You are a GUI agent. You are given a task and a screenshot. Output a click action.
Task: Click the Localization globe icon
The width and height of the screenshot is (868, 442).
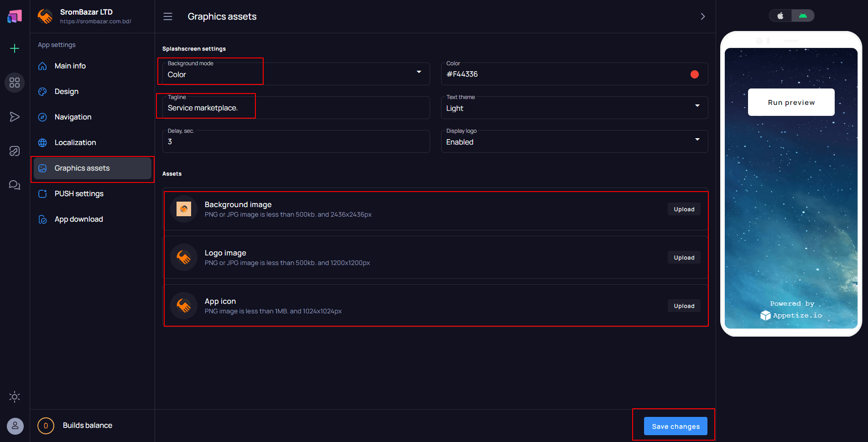coord(42,143)
